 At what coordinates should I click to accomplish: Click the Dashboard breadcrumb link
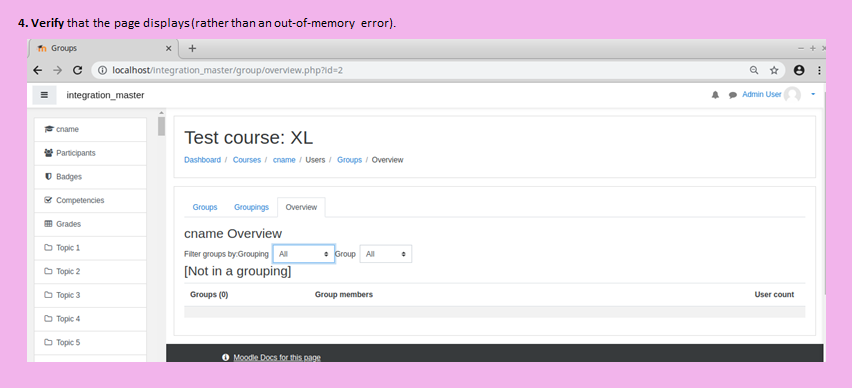pos(202,160)
